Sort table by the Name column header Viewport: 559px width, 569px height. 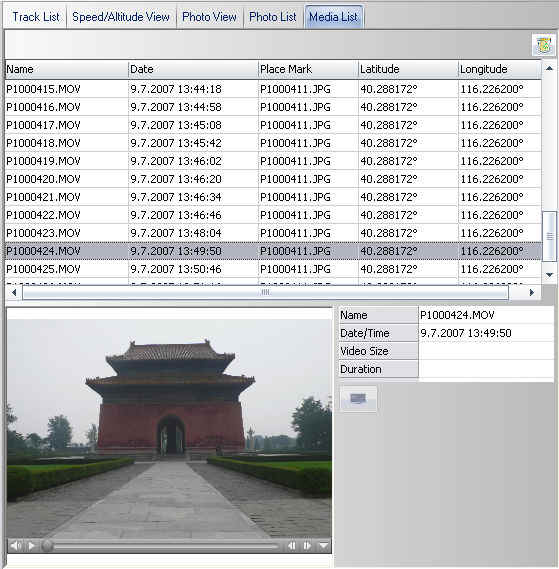coord(67,69)
